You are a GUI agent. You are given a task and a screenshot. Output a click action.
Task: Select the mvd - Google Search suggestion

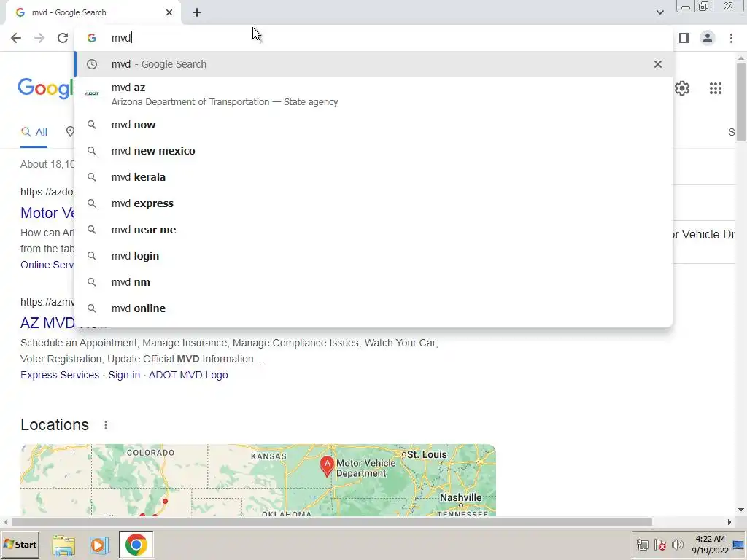[373, 64]
